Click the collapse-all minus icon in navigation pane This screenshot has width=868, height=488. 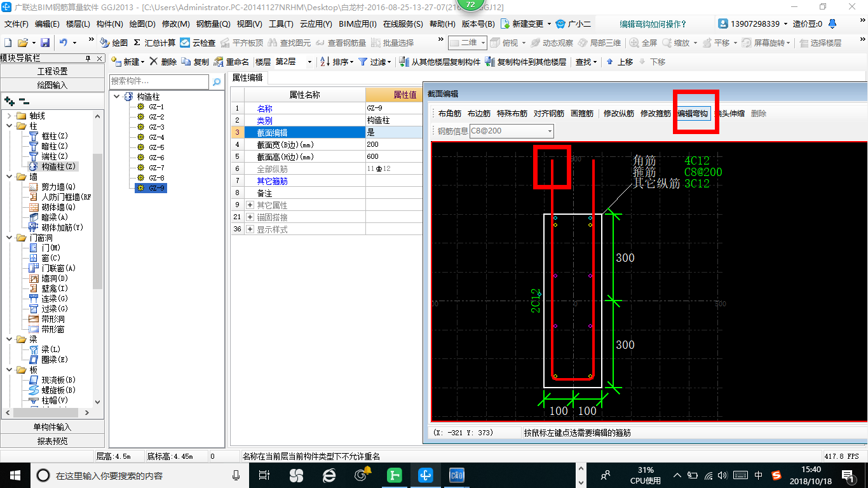pyautogui.click(x=24, y=100)
